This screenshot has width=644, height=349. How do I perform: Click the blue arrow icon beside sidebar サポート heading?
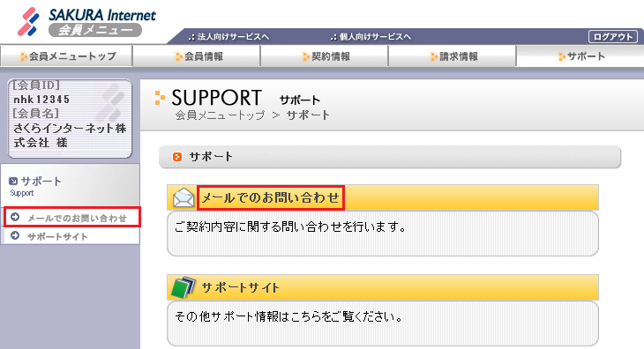(x=13, y=181)
